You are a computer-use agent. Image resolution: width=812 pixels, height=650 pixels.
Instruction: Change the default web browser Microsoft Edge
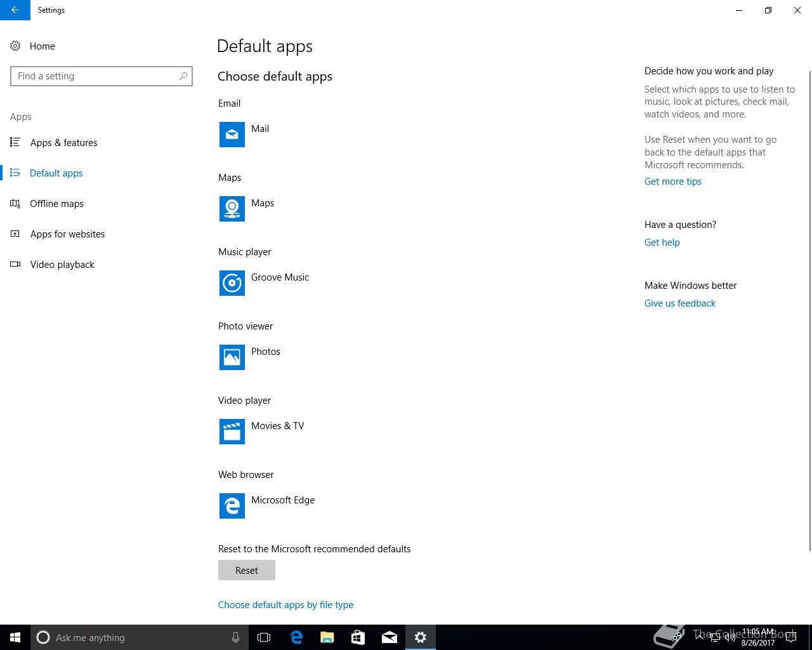point(283,500)
